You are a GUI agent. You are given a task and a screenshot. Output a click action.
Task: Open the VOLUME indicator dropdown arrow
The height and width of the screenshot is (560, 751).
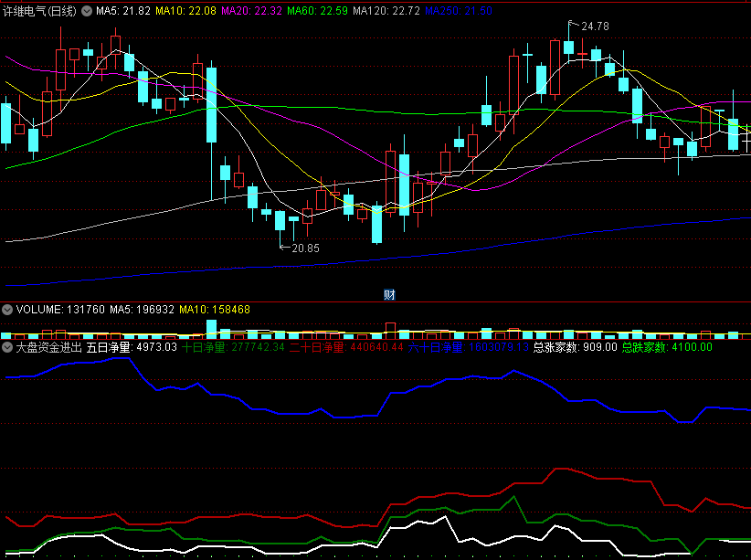pyautogui.click(x=7, y=310)
